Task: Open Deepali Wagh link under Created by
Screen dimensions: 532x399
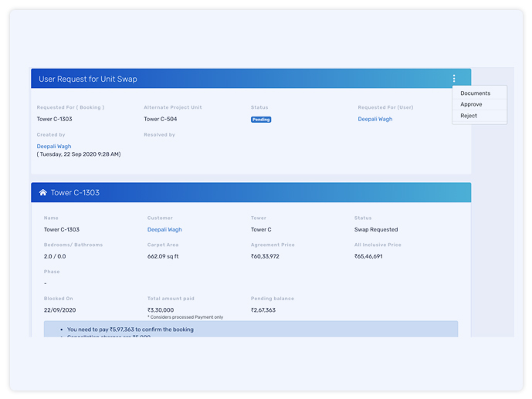Action: pyautogui.click(x=54, y=147)
